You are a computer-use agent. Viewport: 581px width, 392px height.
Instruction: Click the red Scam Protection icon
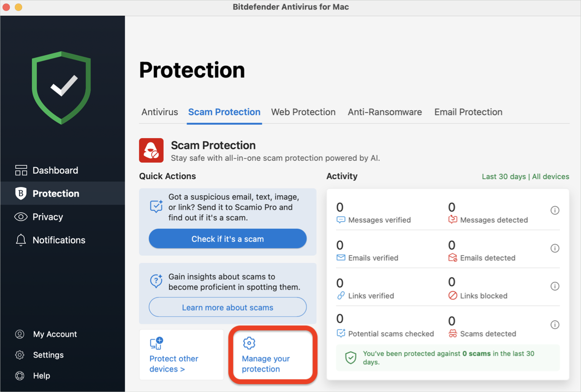(x=151, y=151)
